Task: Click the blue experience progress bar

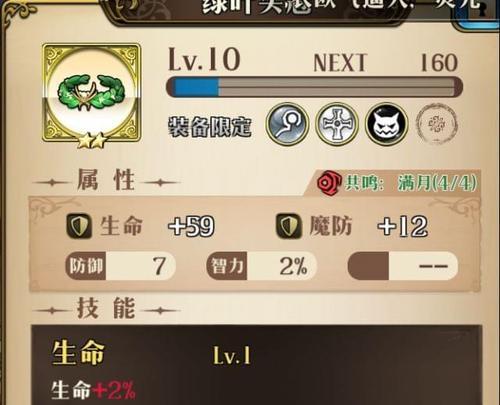Action: click(314, 87)
